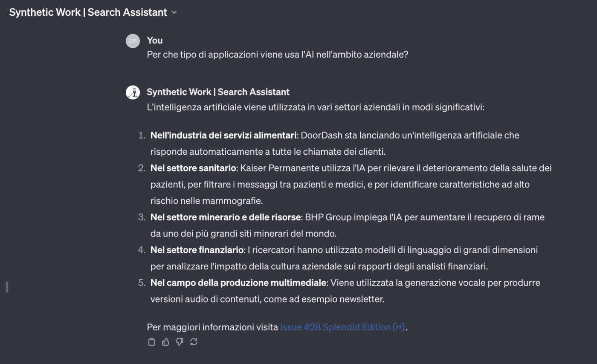Image resolution: width=597 pixels, height=364 pixels.
Task: Click "Nel campo della produzione multimediale" heading
Action: [x=238, y=283]
